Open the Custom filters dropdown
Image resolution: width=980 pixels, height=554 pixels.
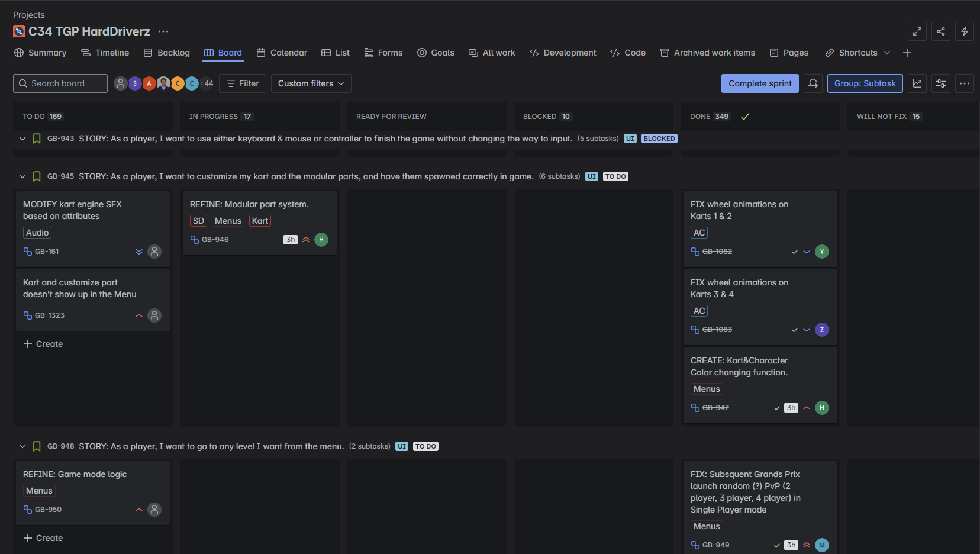[x=311, y=83]
